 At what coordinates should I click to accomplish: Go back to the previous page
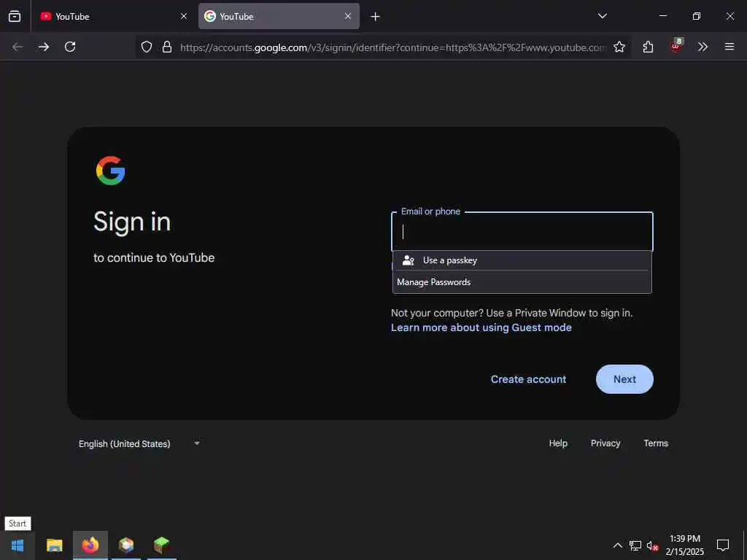point(18,47)
